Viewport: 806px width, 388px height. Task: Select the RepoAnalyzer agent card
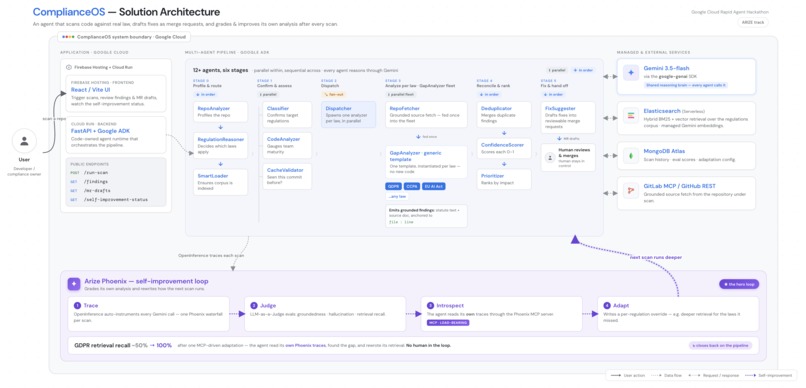tap(221, 112)
